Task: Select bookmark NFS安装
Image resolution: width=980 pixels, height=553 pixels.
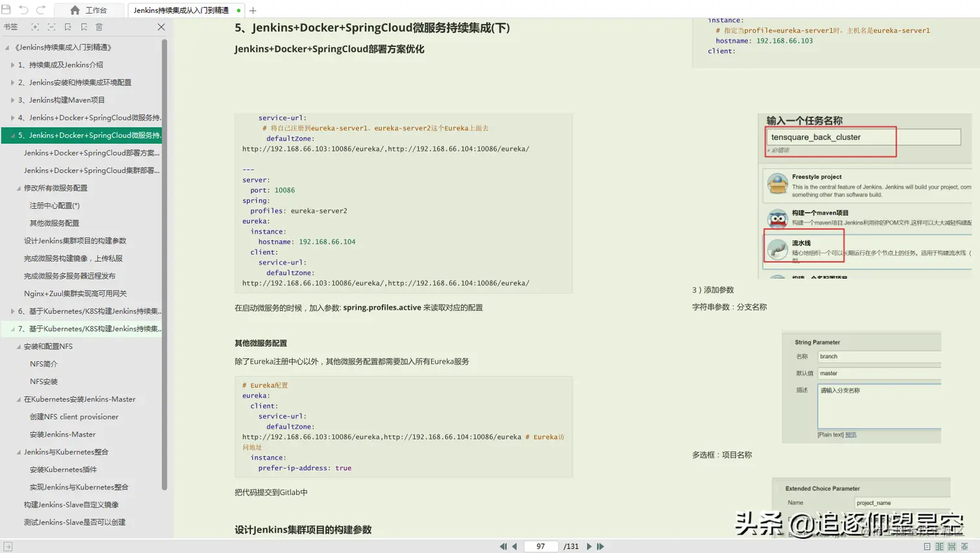Action: tap(43, 381)
